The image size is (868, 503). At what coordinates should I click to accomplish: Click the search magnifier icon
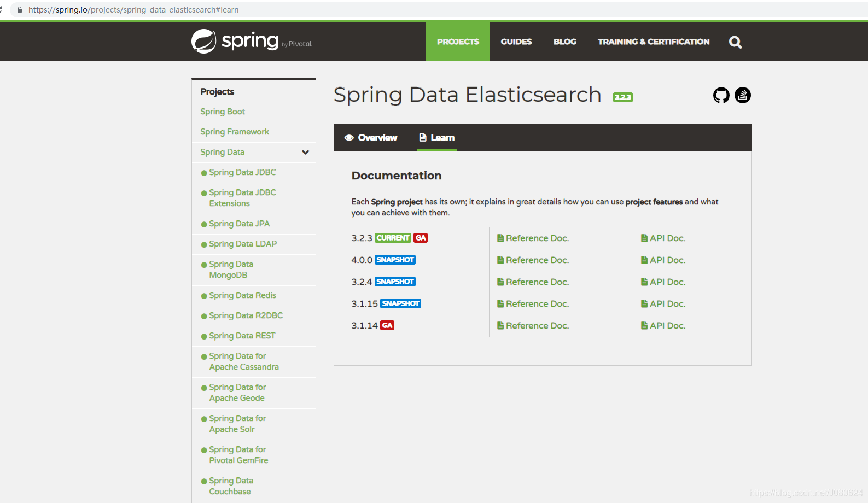click(736, 42)
